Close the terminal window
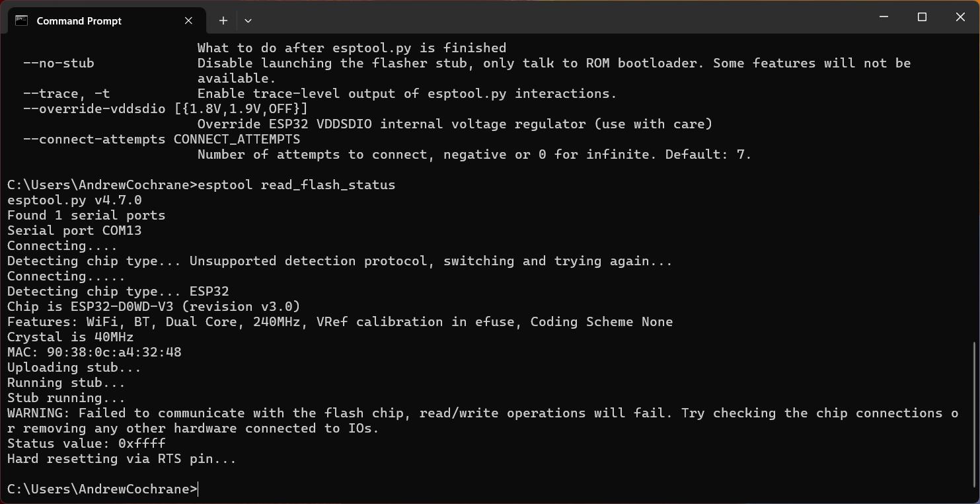This screenshot has width=980, height=504. point(960,17)
